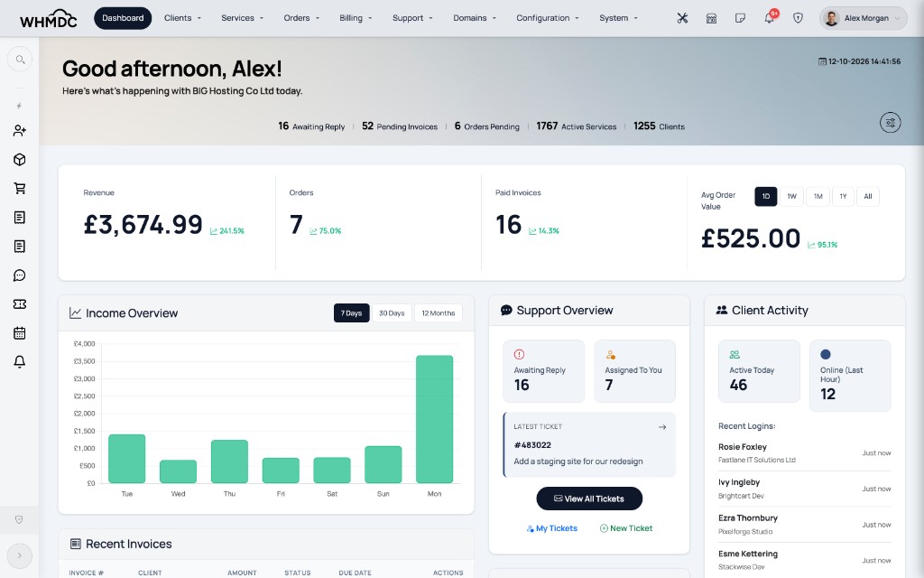Click 16 Awaiting Reply summary stat
The height and width of the screenshot is (578, 924).
(311, 126)
